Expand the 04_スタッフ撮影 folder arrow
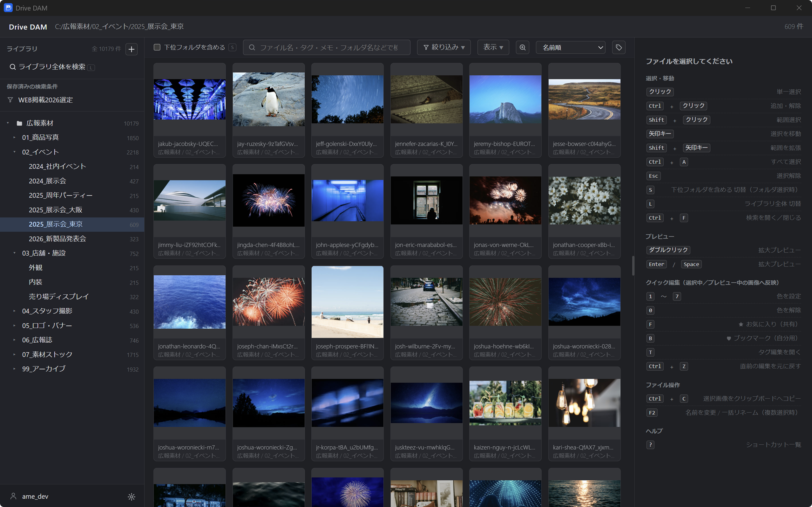This screenshot has width=812, height=507. pyautogui.click(x=14, y=311)
